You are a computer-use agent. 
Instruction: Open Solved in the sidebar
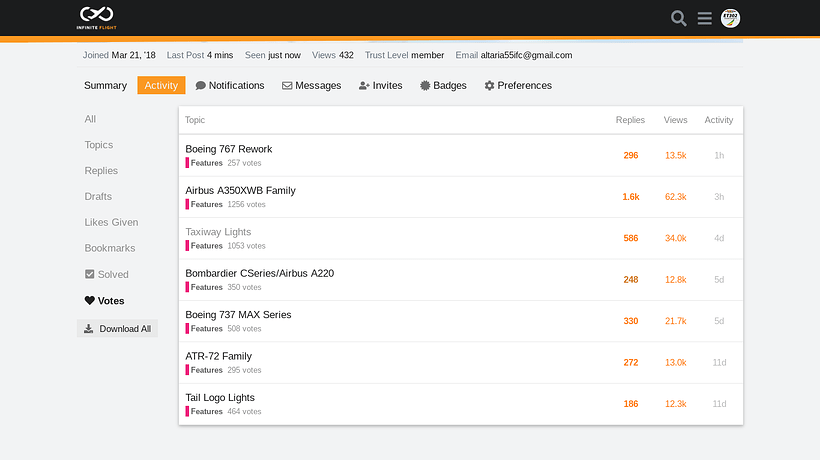pos(107,274)
